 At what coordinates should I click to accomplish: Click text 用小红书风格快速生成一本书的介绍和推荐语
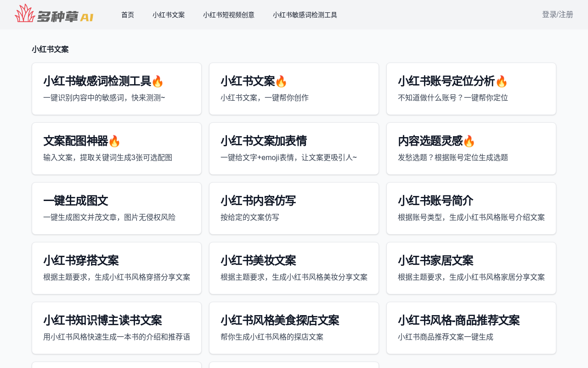pyautogui.click(x=117, y=337)
